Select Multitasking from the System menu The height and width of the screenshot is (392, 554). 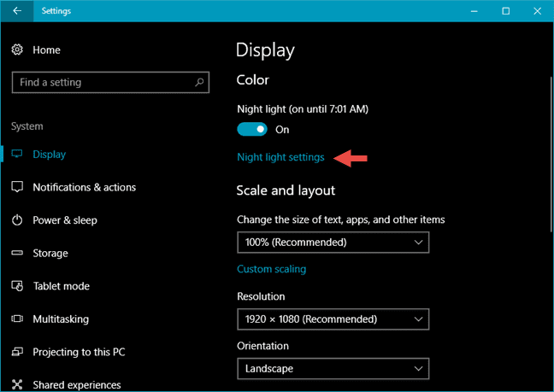[61, 319]
